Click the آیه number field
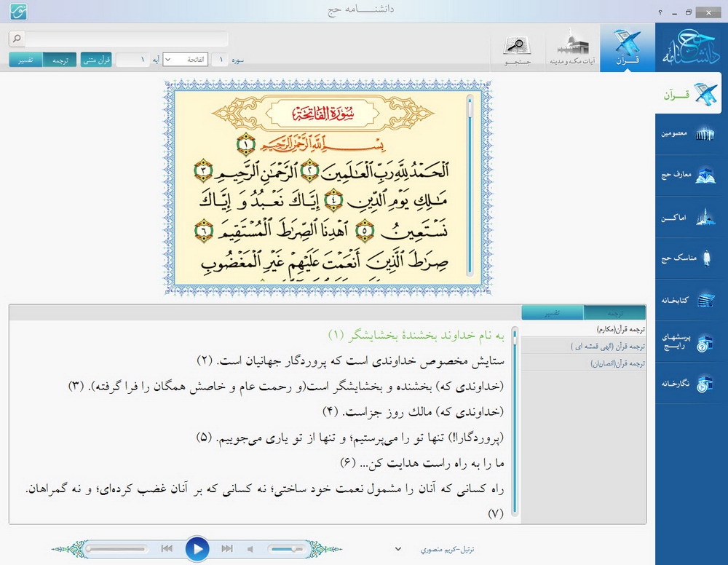The image size is (728, 565). click(132, 60)
